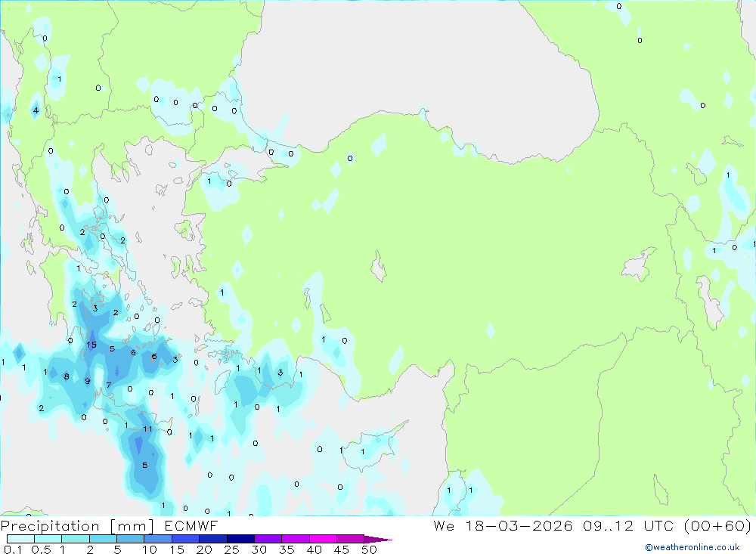
Task: Click the legend arrow tip above 50 mm
Action: [378, 540]
